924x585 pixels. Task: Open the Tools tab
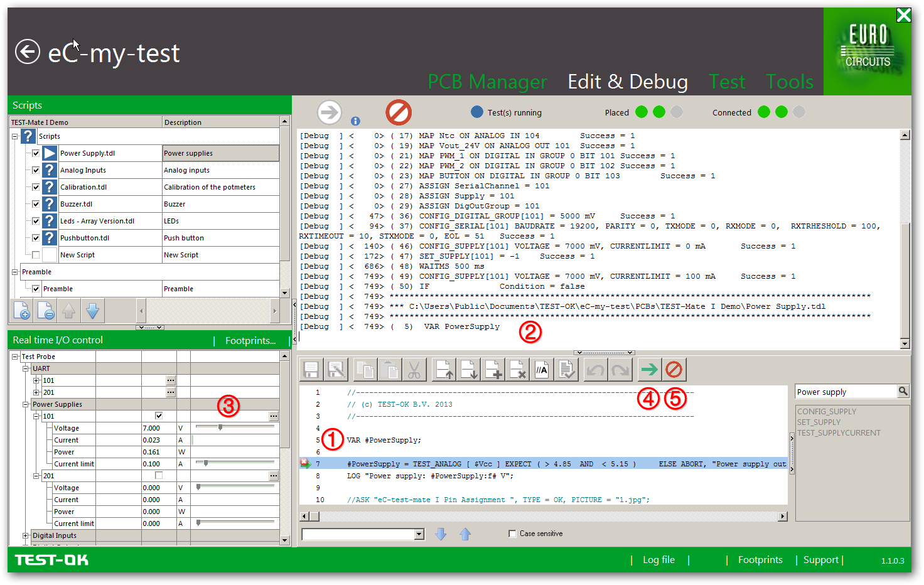click(790, 82)
